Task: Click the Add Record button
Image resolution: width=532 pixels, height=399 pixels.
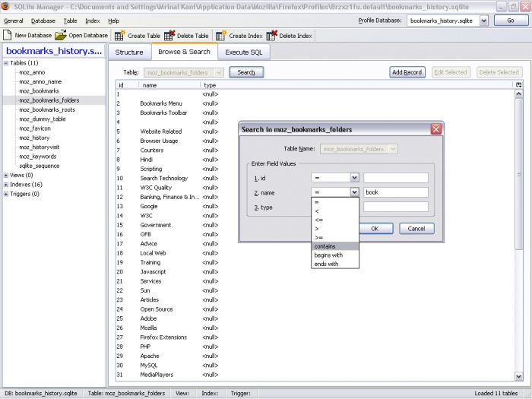Action: (407, 72)
